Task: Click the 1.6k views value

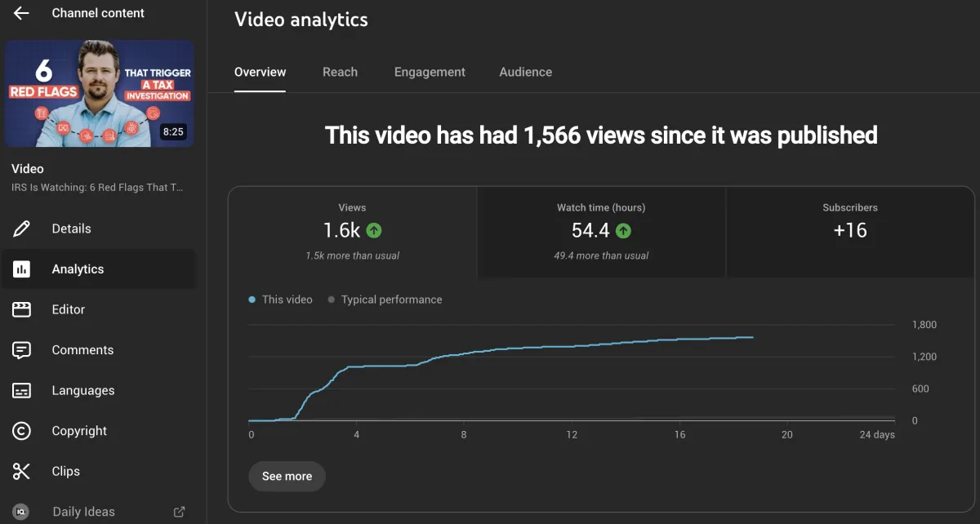Action: 342,230
